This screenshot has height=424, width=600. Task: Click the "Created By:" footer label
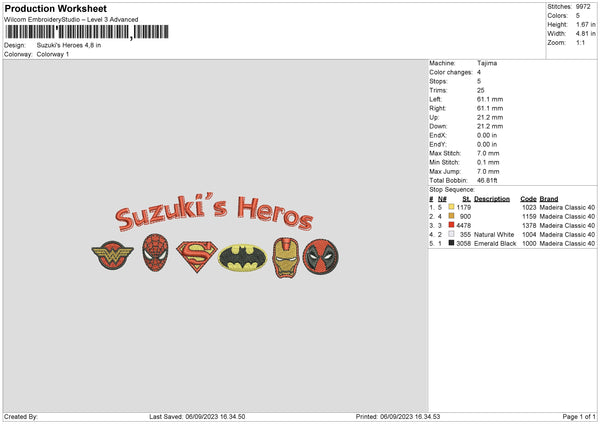(x=21, y=417)
